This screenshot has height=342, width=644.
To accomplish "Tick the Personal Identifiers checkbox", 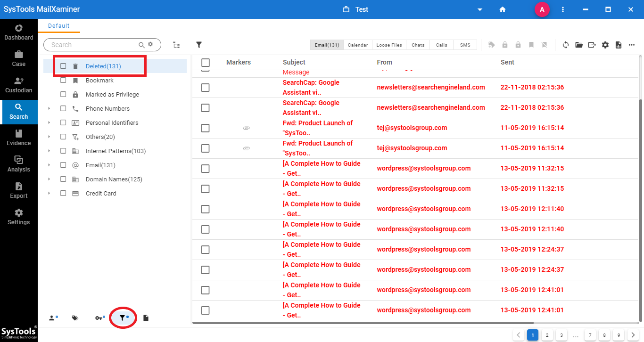I will 63,122.
